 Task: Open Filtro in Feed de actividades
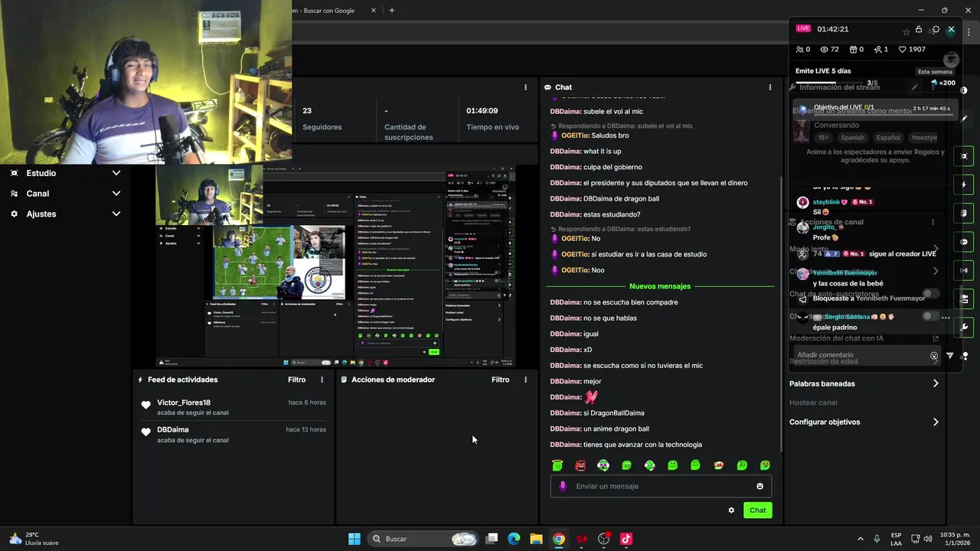click(296, 380)
